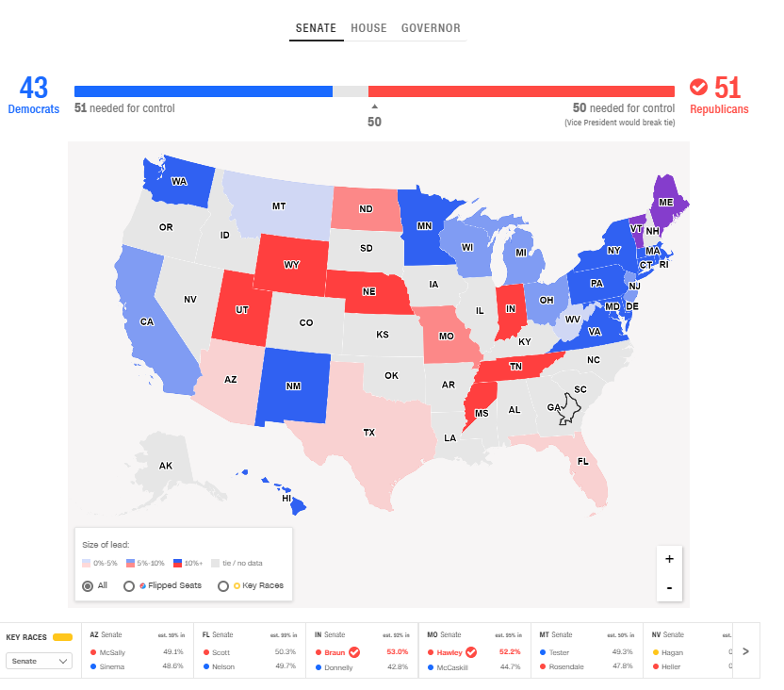Open the Senate key races dropdown
This screenshot has width=784, height=690.
40,662
